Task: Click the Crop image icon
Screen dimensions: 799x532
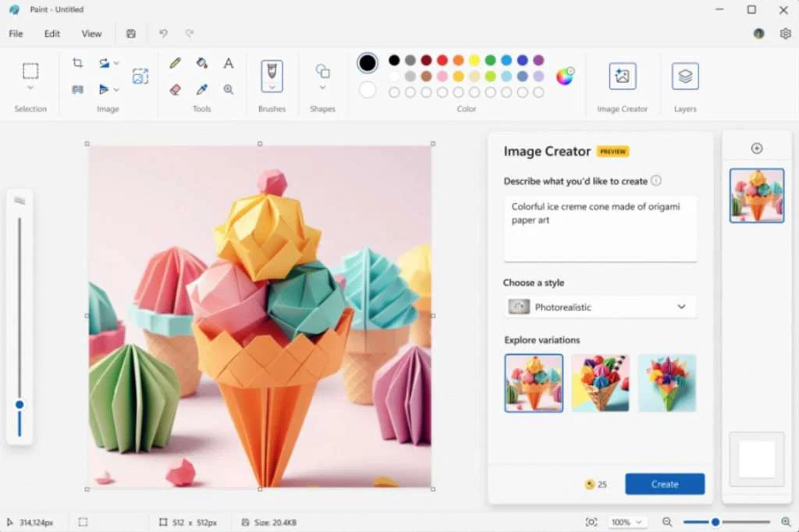Action: 77,62
